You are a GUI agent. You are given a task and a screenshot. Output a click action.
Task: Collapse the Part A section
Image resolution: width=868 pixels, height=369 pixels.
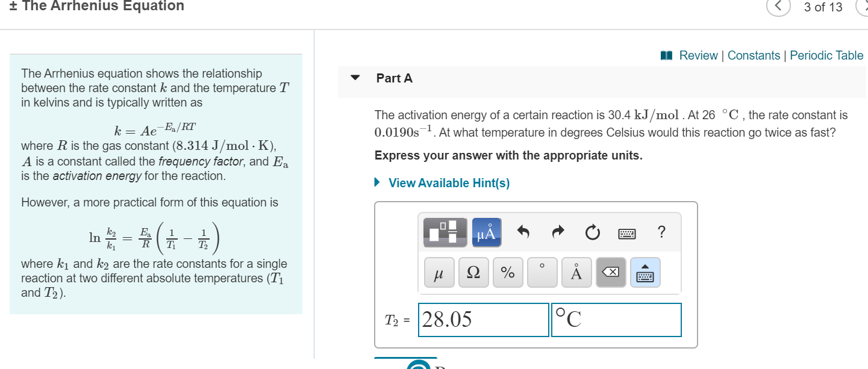pyautogui.click(x=355, y=78)
